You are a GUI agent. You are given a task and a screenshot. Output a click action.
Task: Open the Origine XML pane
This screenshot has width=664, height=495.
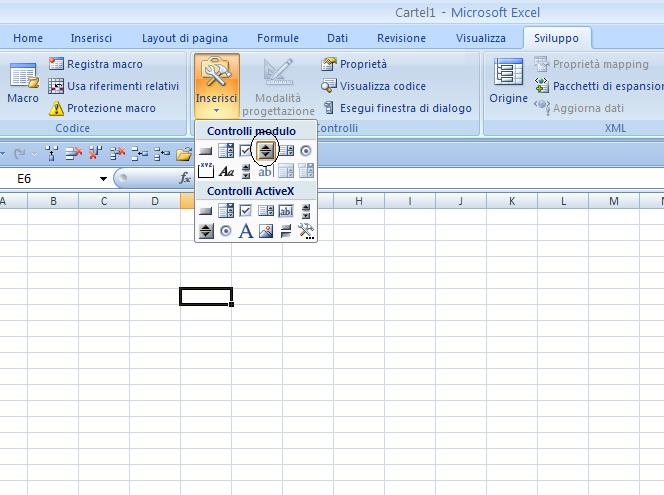(x=508, y=81)
